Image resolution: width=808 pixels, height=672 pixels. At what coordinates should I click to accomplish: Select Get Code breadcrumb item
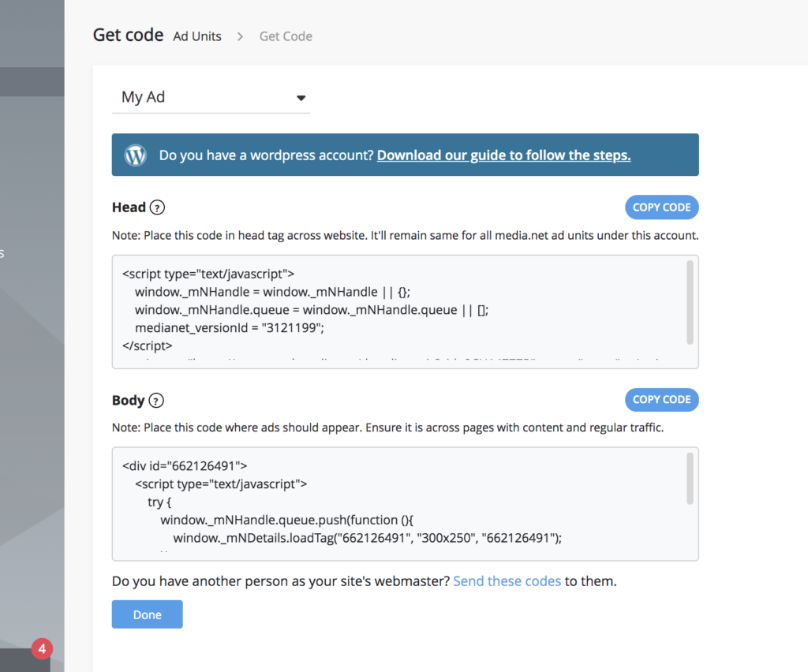(x=286, y=36)
